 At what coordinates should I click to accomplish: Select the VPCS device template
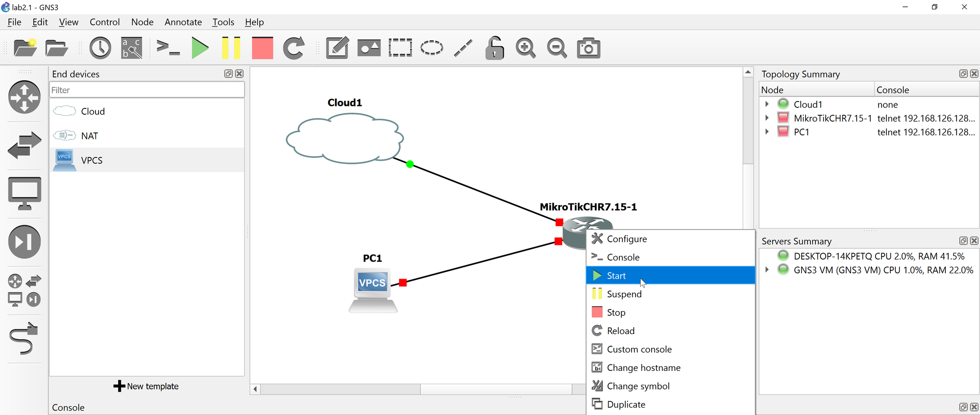pyautogui.click(x=147, y=160)
